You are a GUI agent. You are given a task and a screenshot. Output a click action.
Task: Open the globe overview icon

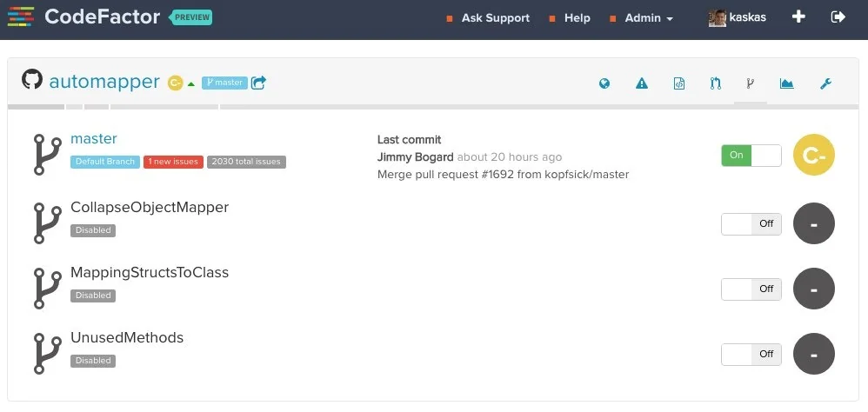tap(604, 83)
